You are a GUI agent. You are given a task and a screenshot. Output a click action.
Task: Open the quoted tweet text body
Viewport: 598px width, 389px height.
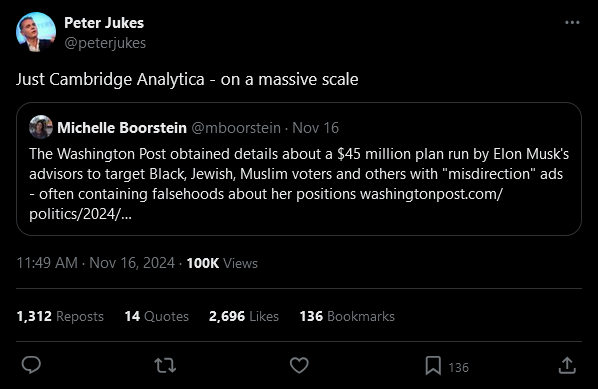[299, 184]
